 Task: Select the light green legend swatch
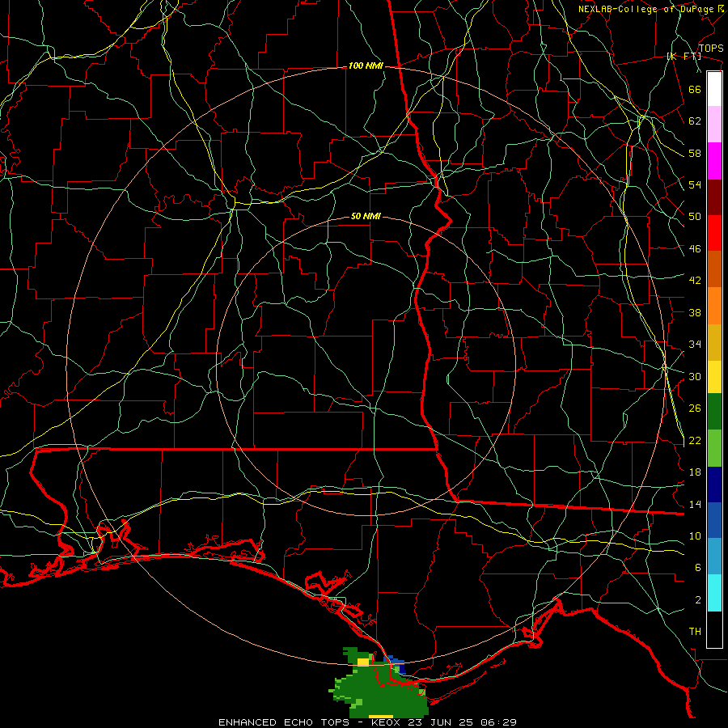coord(714,448)
